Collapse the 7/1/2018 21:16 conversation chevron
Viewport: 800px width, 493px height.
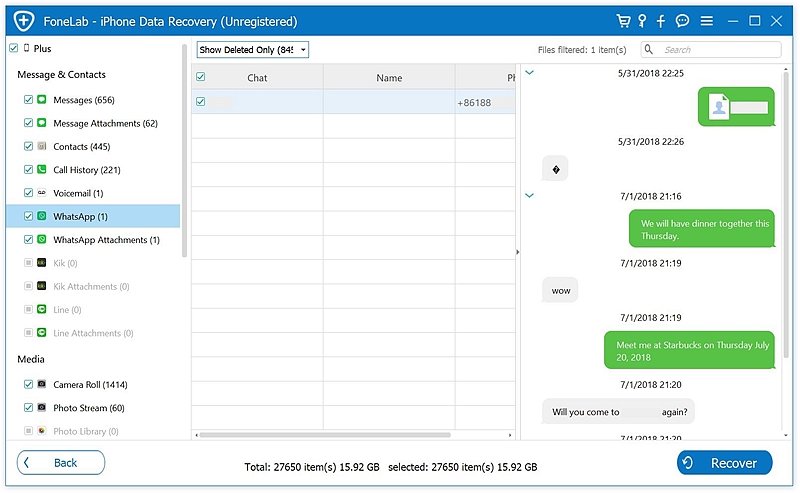point(530,195)
